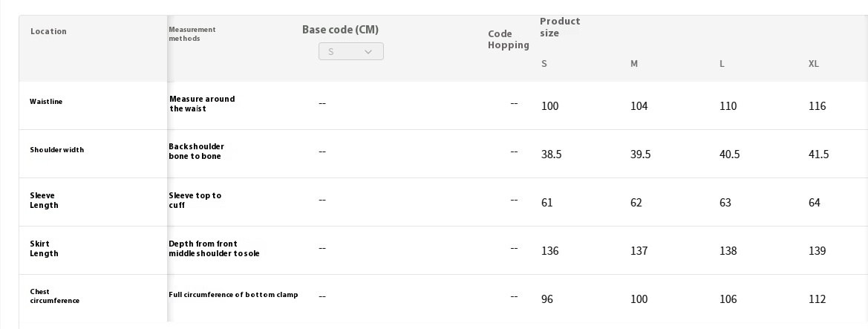Select the waistline value 100 for S
Screen dimensions: 868x329
point(549,106)
